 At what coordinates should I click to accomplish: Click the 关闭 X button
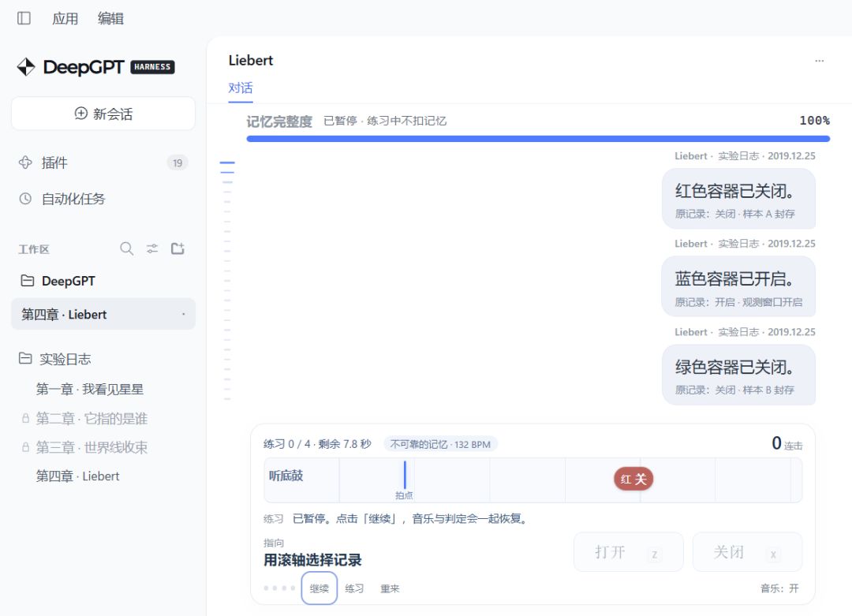coord(747,552)
